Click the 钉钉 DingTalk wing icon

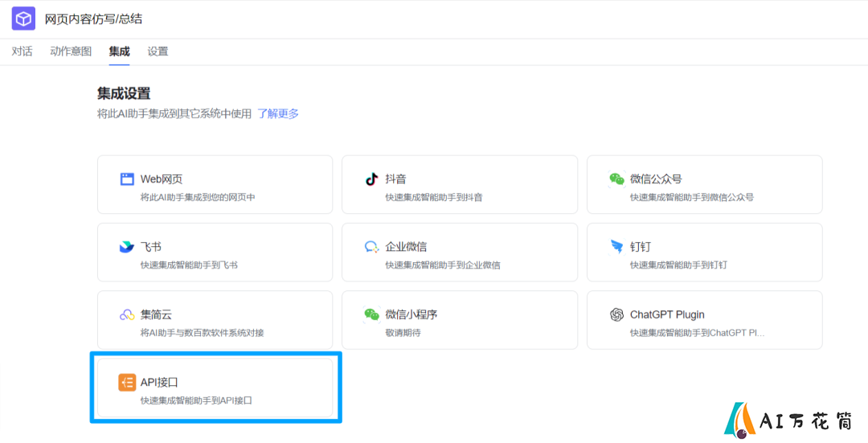coord(616,246)
